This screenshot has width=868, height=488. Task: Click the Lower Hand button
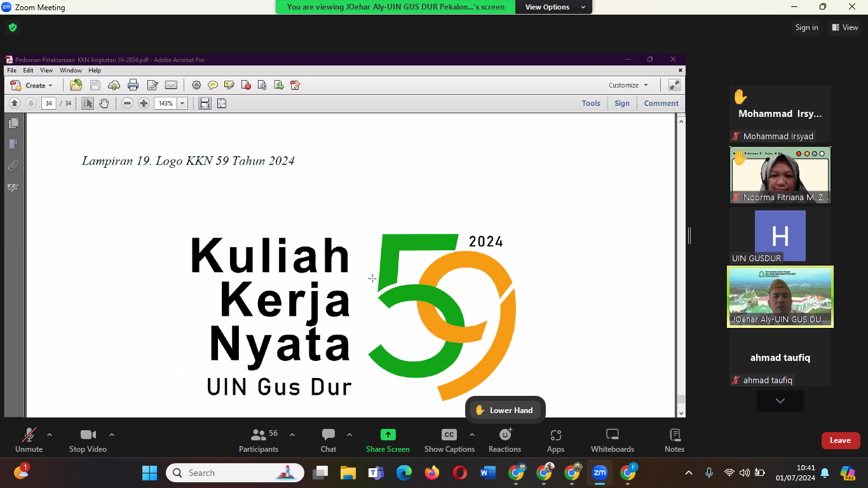point(506,410)
